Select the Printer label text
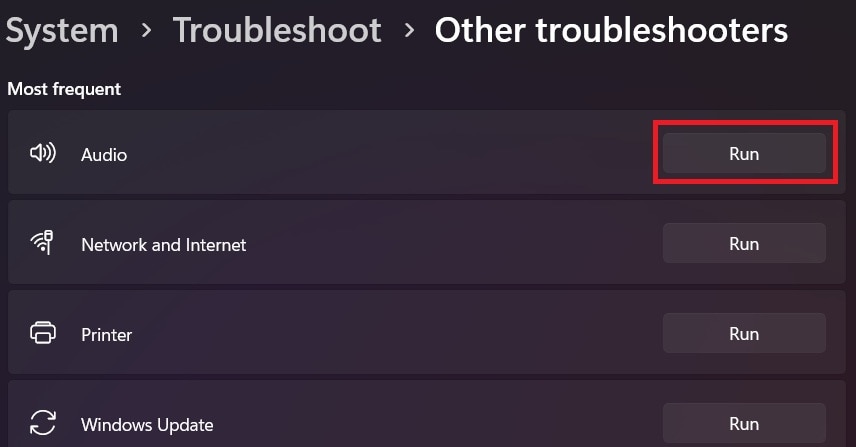856x447 pixels. 106,334
